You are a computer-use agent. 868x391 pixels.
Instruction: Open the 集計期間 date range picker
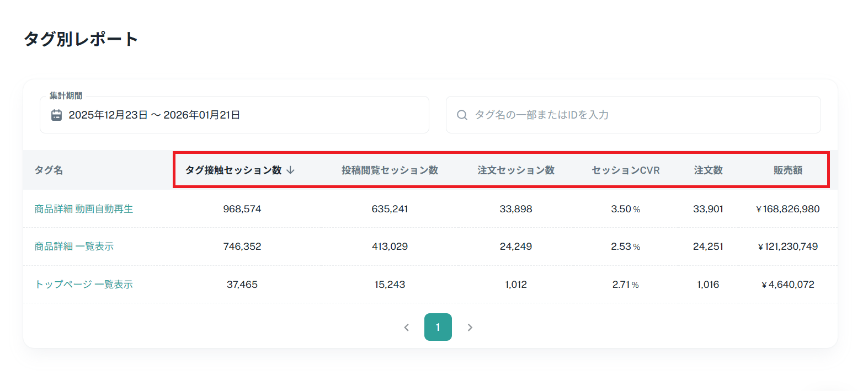(234, 115)
